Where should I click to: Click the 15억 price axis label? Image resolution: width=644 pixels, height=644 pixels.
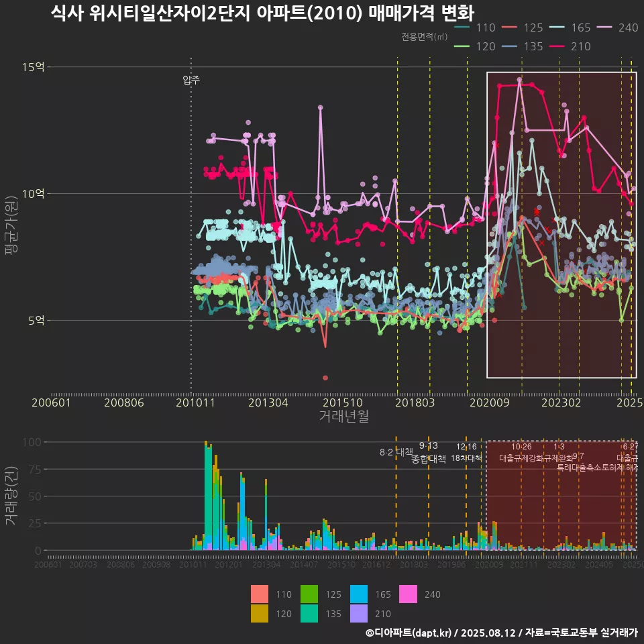pos(34,66)
